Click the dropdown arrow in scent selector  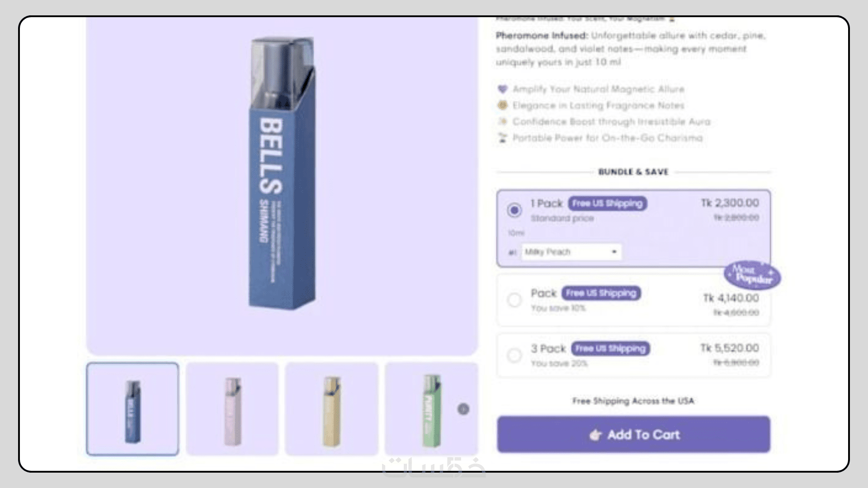tap(614, 252)
